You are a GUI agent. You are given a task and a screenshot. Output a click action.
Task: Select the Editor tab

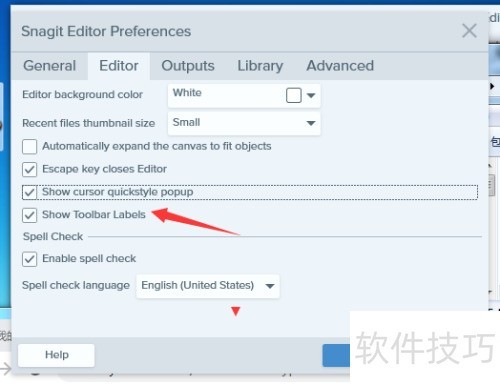coord(119,66)
